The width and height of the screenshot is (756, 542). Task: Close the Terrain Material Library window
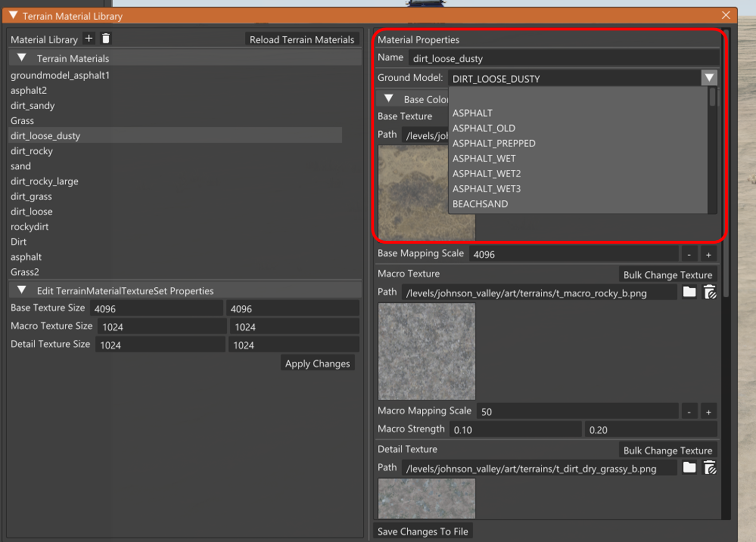pos(726,15)
